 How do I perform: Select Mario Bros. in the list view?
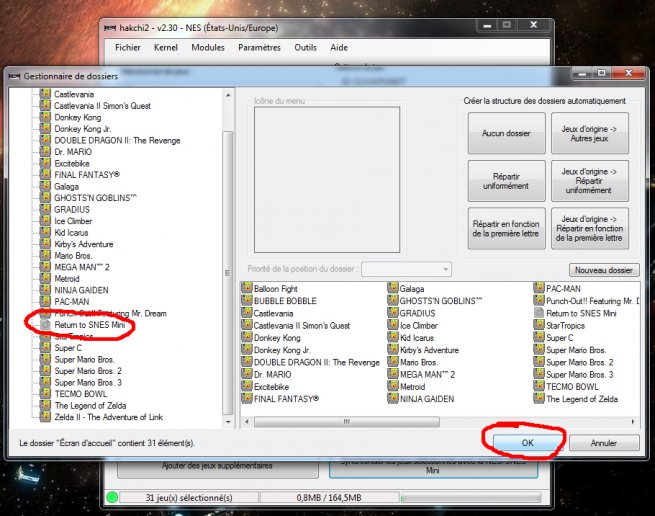[419, 362]
